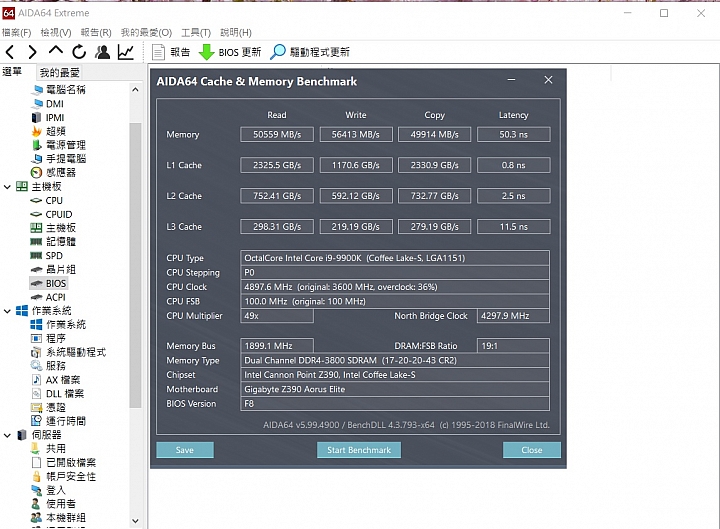Click the DRAM:FSB Ratio field 19:1
The width and height of the screenshot is (720, 529).
513,346
